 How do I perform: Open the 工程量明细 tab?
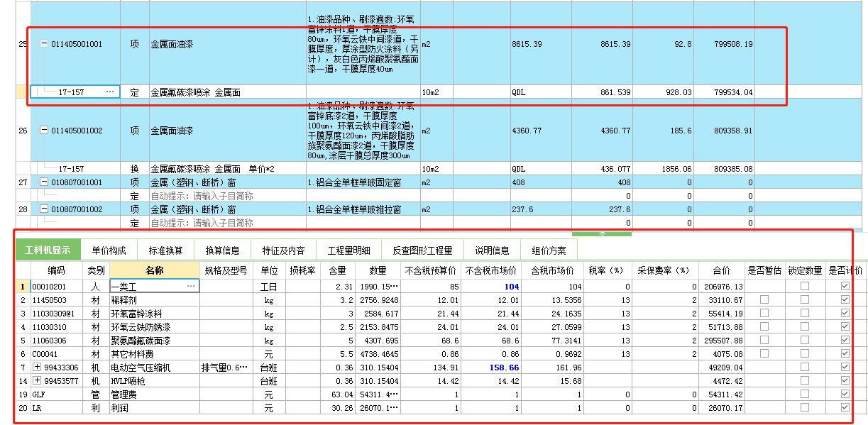coord(348,250)
